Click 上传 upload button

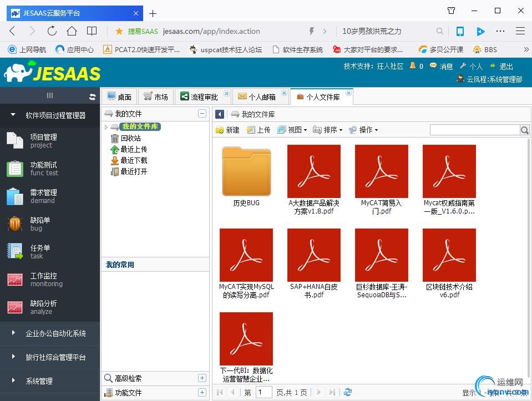click(x=259, y=130)
